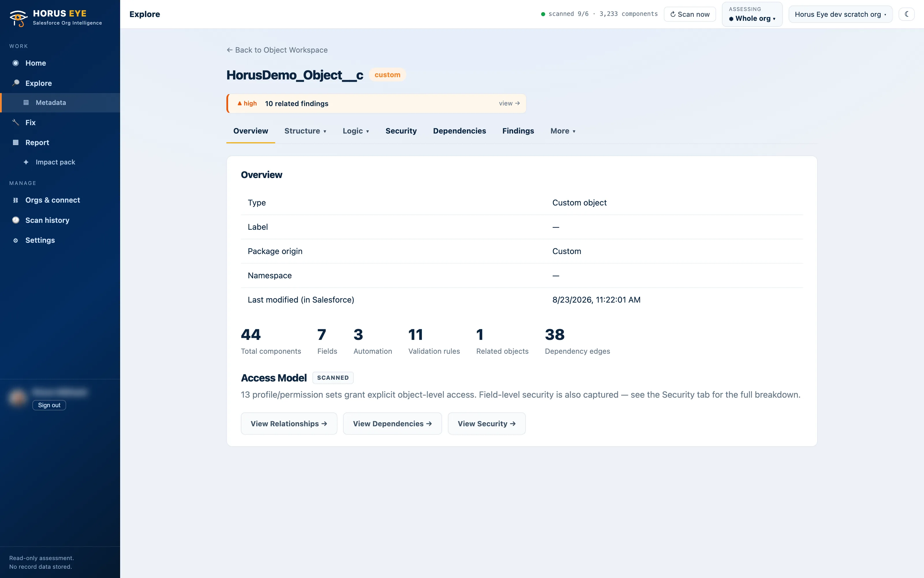Click the 10 related findings text
The image size is (924, 578).
pos(297,103)
